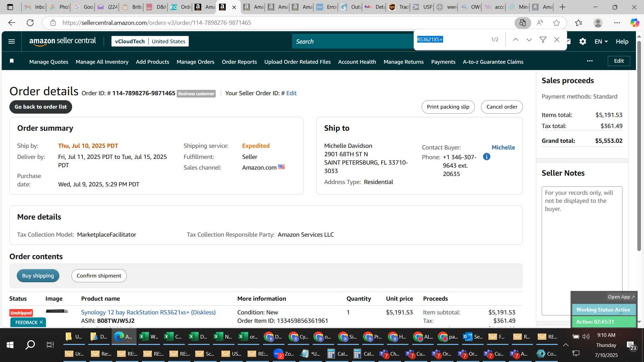Open a new browser tab
Viewport: 644px width, 362px height.
click(562, 7)
